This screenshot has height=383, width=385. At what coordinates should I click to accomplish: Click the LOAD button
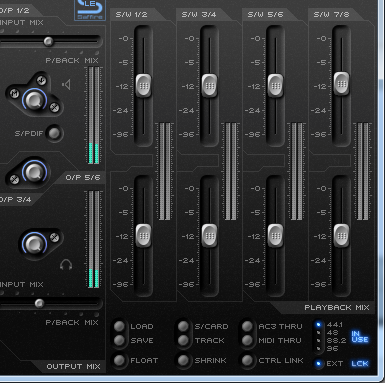[119, 326]
